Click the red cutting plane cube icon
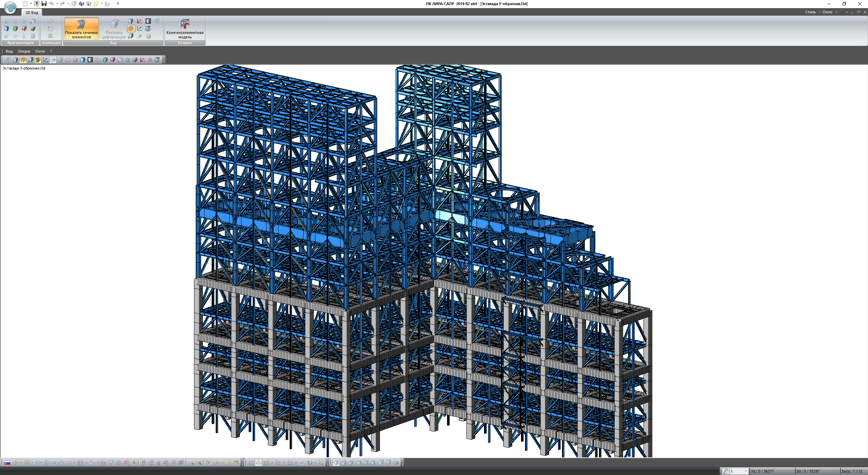Viewport: 868px width, 475px height. (24, 29)
